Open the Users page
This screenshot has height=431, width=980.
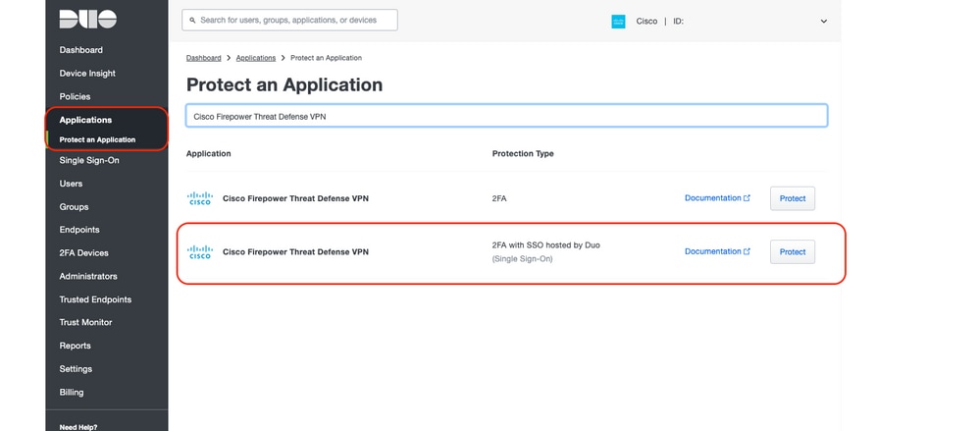pos(71,184)
